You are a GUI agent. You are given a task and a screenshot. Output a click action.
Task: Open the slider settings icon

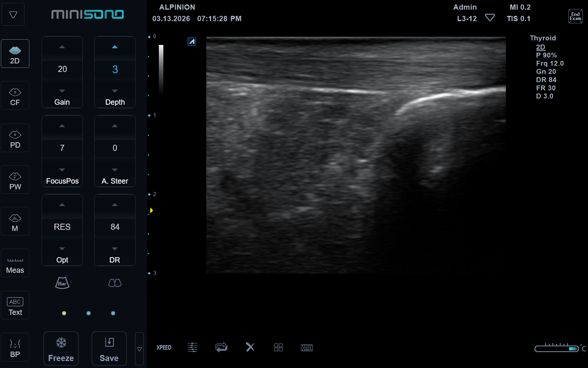click(192, 348)
